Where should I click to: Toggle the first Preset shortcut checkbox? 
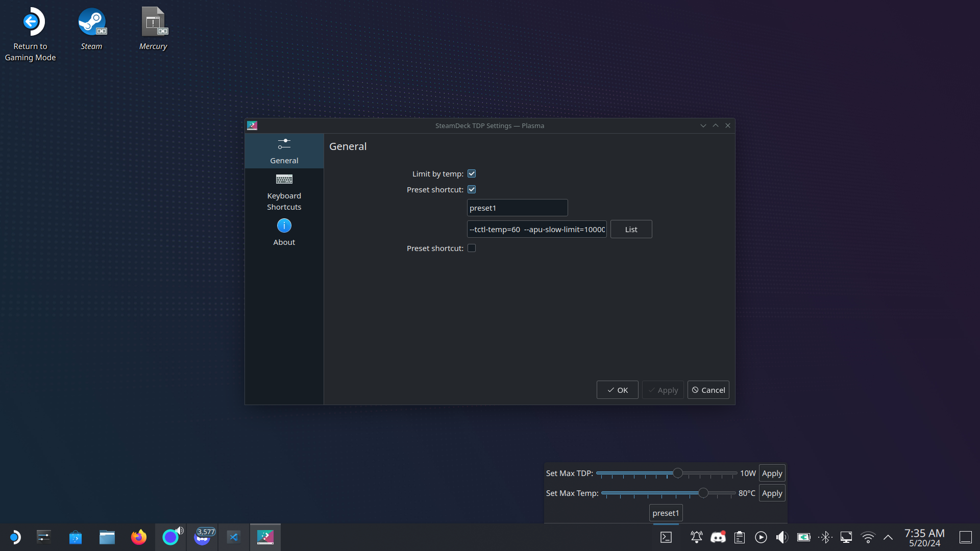472,190
